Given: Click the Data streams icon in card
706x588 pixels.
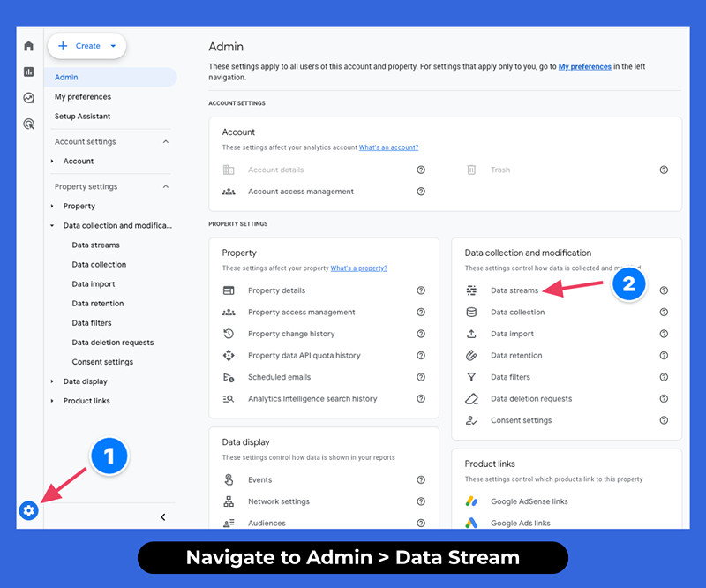Looking at the screenshot, I should (471, 290).
